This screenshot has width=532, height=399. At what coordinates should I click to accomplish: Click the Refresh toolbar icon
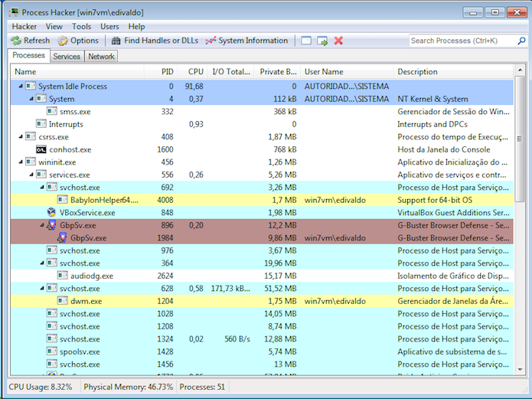coord(15,41)
